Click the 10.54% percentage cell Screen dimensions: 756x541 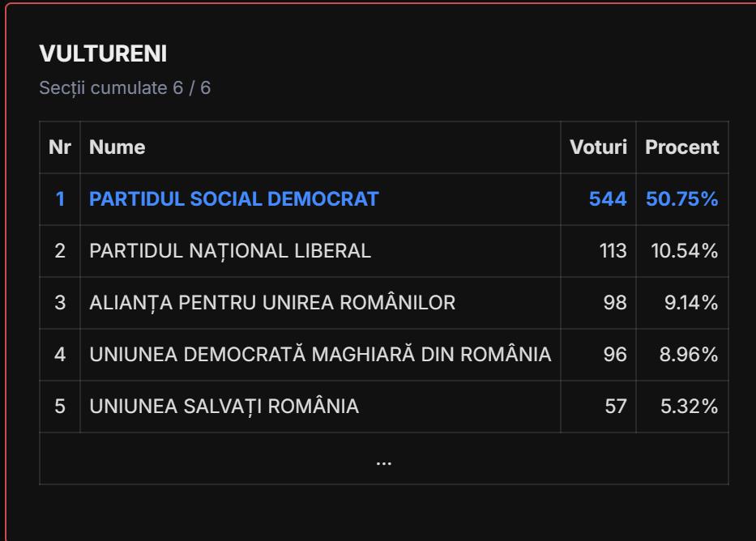coord(685,251)
